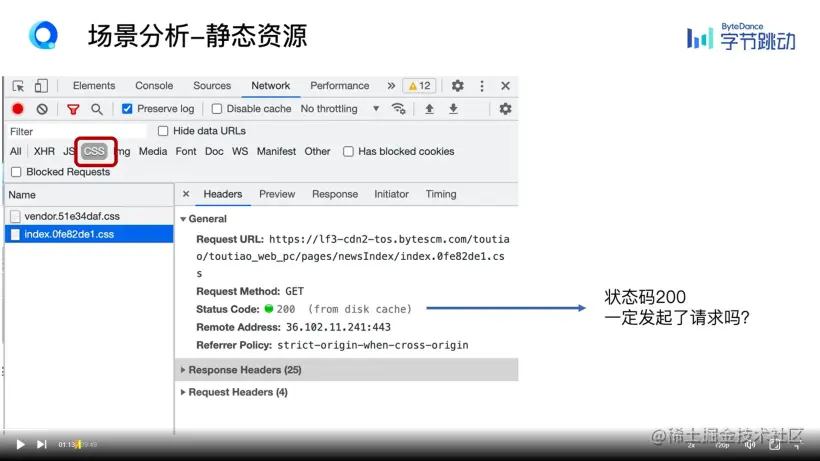Viewport: 820px width, 461px height.
Task: Open network settings gear in the toolbar
Action: point(505,109)
